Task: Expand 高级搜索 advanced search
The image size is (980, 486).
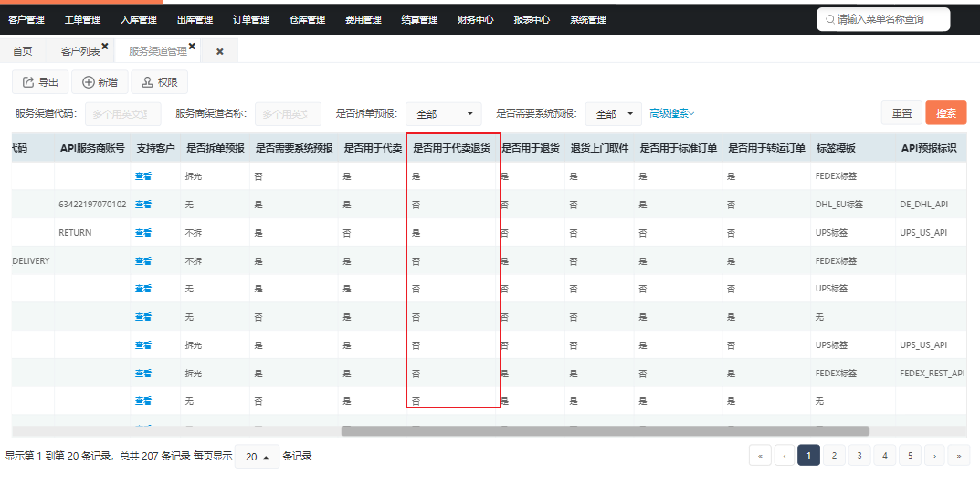Action: (672, 113)
